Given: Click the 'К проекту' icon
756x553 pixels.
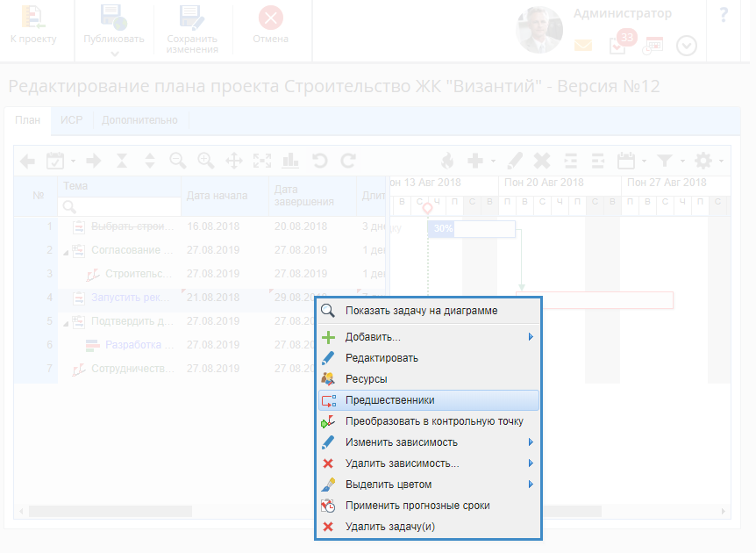Looking at the screenshot, I should (x=33, y=18).
